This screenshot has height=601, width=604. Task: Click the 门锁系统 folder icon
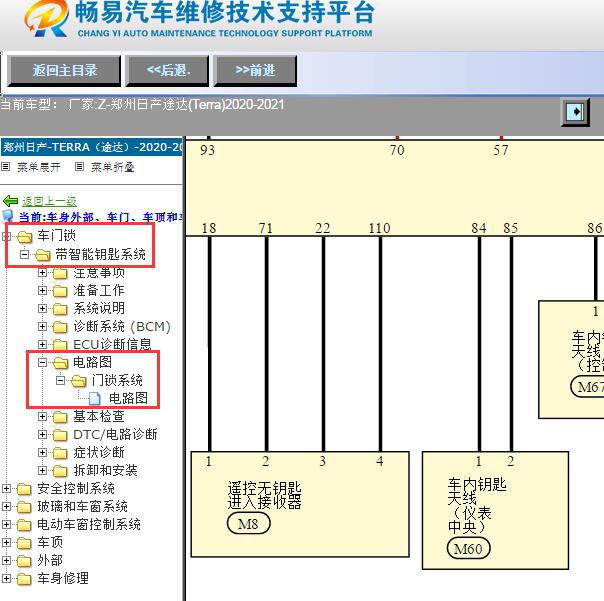79,381
